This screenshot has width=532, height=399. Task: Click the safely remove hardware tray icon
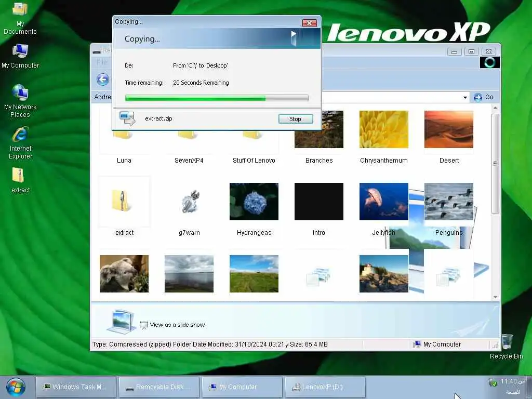point(493,383)
